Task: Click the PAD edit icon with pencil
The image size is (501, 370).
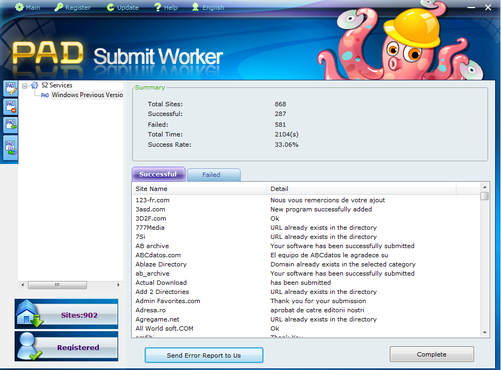Action: tap(11, 89)
